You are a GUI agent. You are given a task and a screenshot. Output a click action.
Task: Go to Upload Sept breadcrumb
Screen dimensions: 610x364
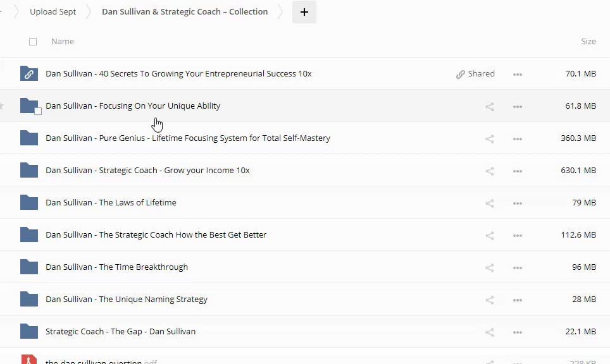click(x=53, y=12)
